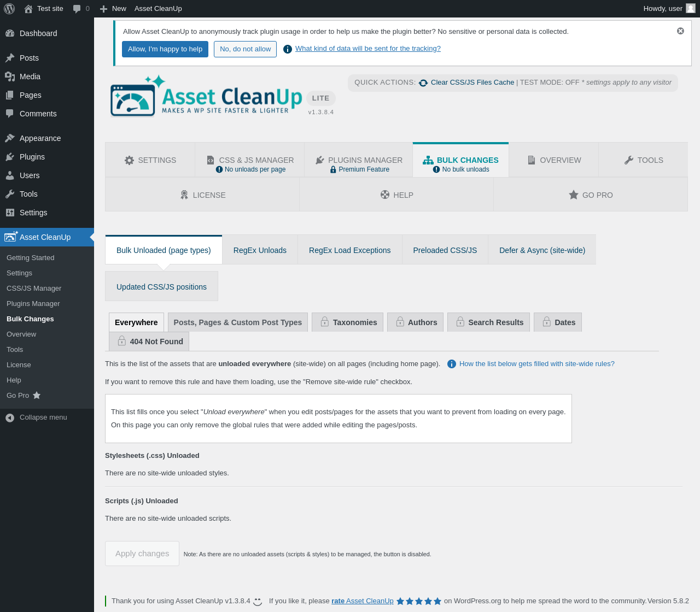700x612 pixels.
Task: Switch to RegEx Unloads sub-tab
Action: 260,250
